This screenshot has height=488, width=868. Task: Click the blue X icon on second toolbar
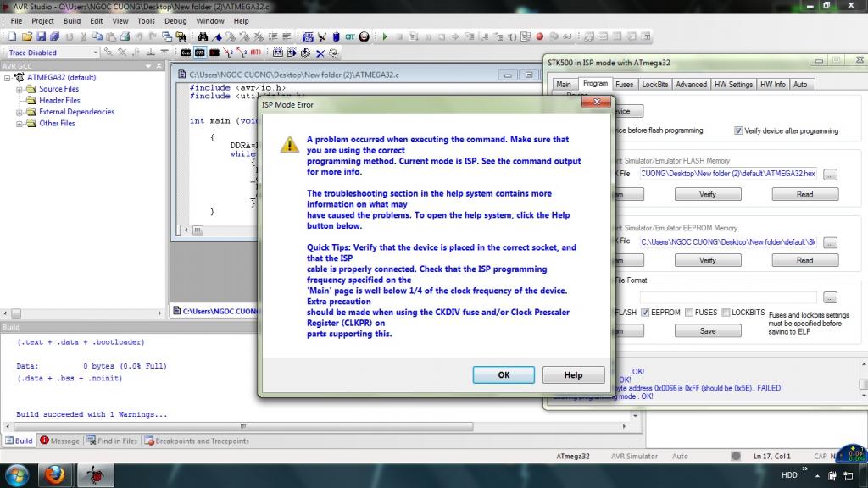tap(320, 53)
